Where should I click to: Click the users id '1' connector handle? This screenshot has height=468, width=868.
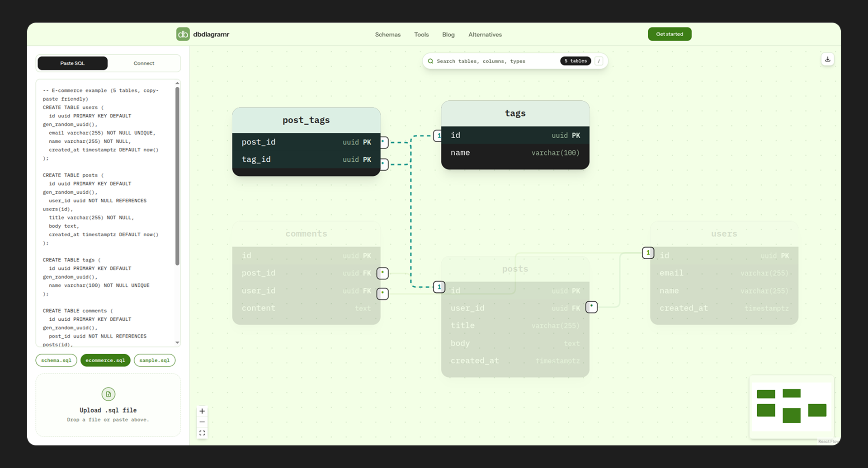click(648, 253)
